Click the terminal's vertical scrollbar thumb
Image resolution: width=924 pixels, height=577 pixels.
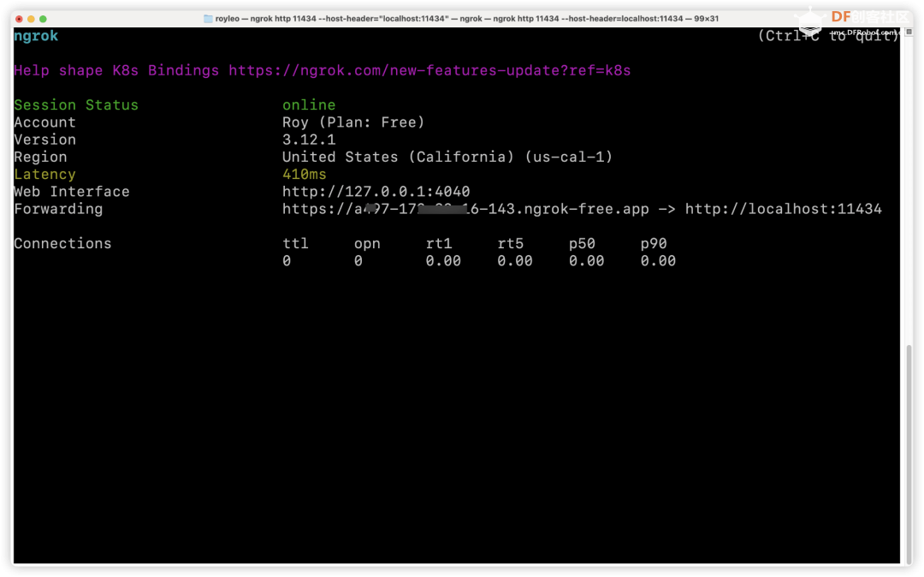point(909,453)
